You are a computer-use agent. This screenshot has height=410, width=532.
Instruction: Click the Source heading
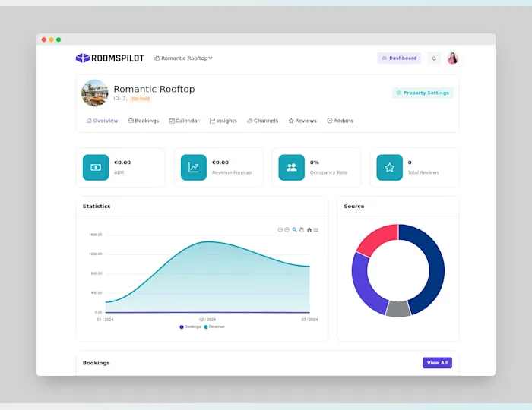(x=354, y=206)
